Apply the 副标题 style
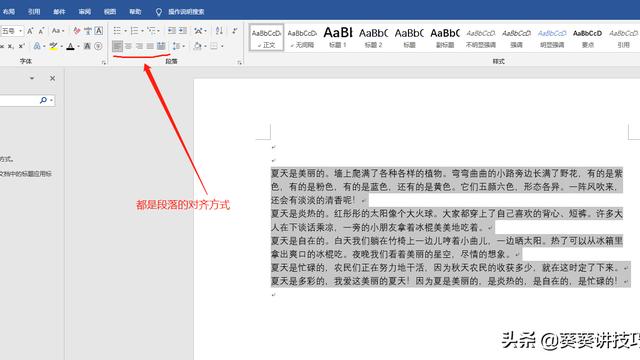 445,38
